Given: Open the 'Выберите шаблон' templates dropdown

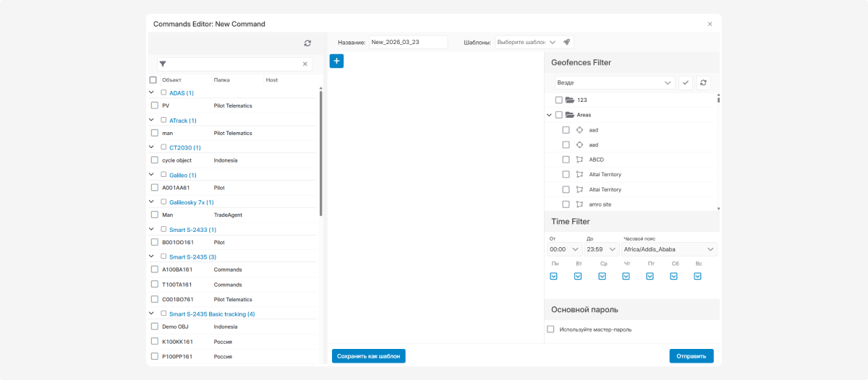Looking at the screenshot, I should [x=527, y=43].
